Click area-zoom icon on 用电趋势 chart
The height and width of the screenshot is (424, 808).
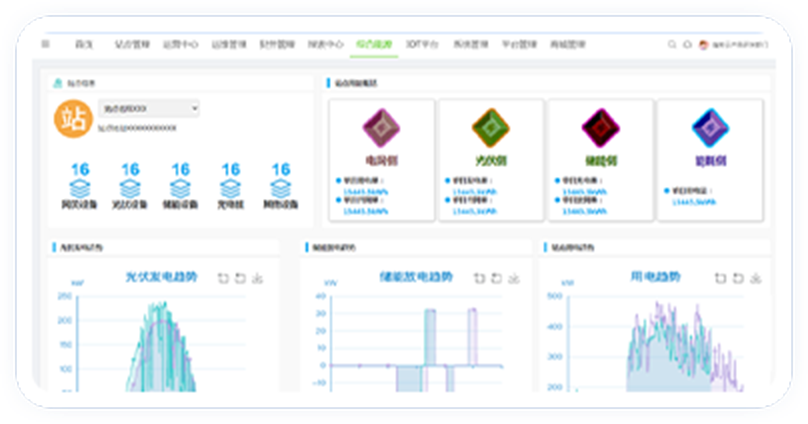click(x=720, y=278)
